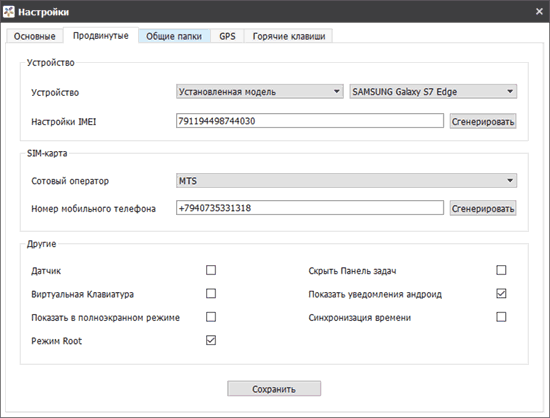Select the GPS tab
The width and height of the screenshot is (550, 418).
[x=227, y=36]
